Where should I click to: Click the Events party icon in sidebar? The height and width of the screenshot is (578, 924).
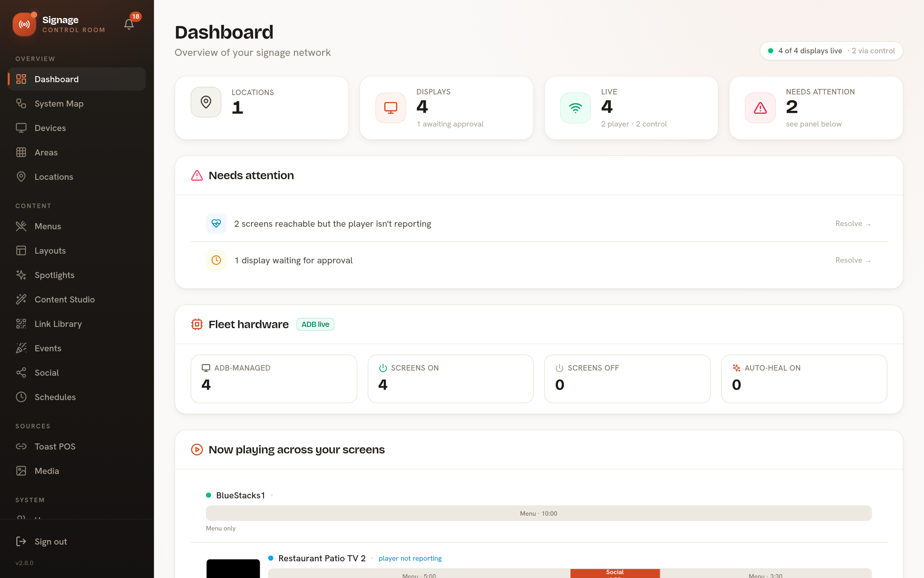click(x=21, y=348)
